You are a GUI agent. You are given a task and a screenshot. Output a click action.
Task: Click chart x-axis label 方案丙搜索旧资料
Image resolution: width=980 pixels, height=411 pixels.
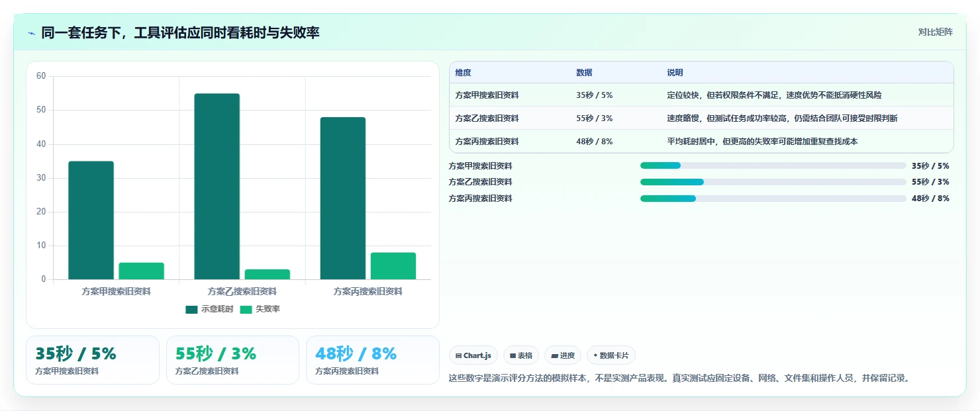click(367, 291)
